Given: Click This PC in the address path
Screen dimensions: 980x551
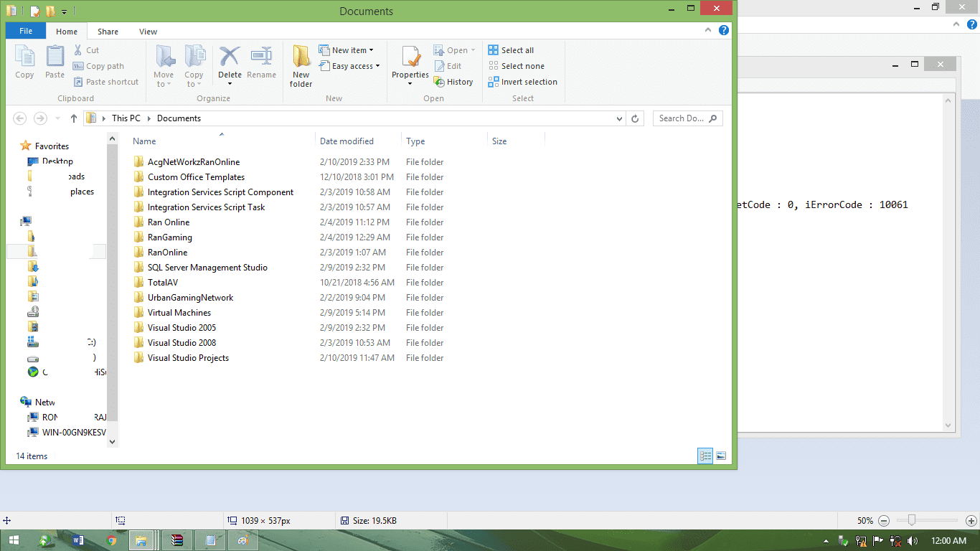Looking at the screenshot, I should click(126, 118).
